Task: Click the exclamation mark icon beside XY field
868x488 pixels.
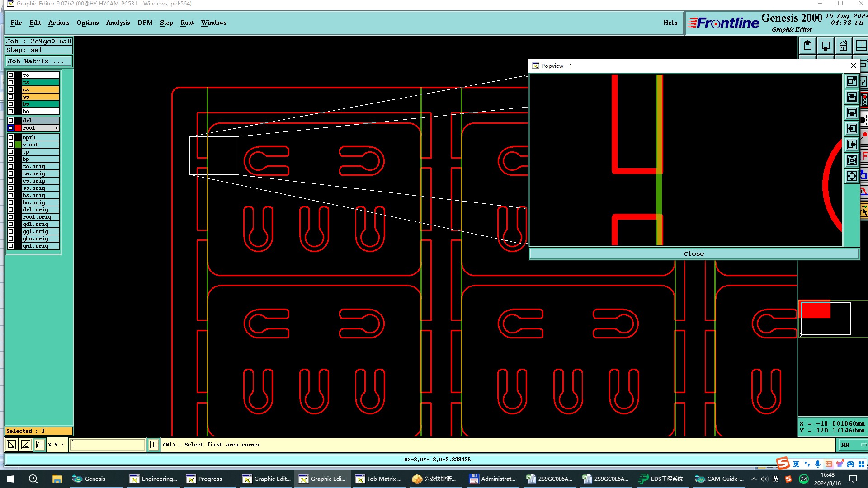Action: [154, 445]
